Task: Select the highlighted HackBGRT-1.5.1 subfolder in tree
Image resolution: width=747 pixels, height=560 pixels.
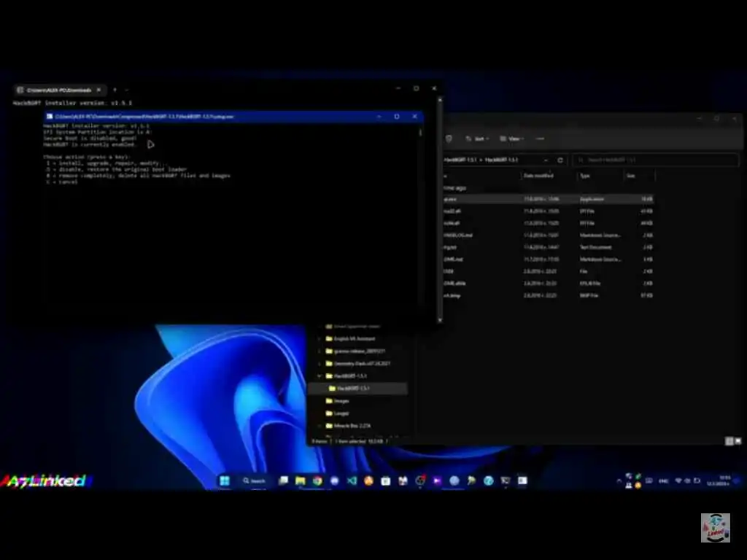Action: (x=357, y=389)
